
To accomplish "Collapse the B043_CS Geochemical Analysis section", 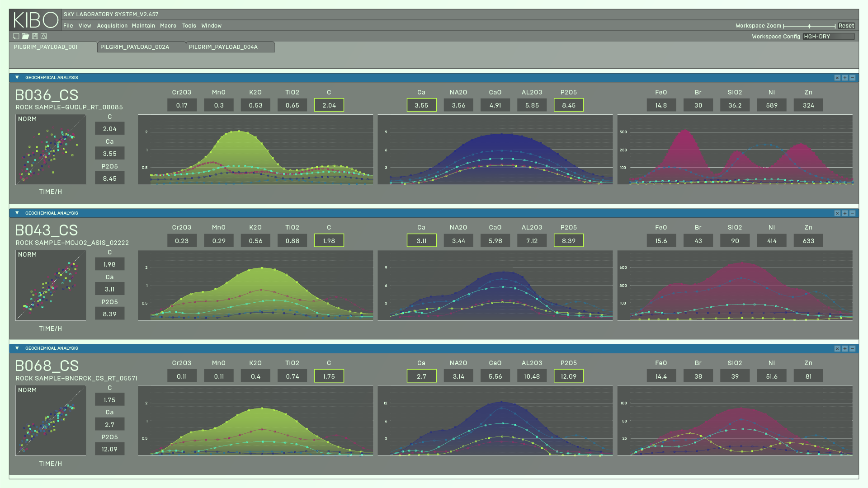I will pos(17,213).
